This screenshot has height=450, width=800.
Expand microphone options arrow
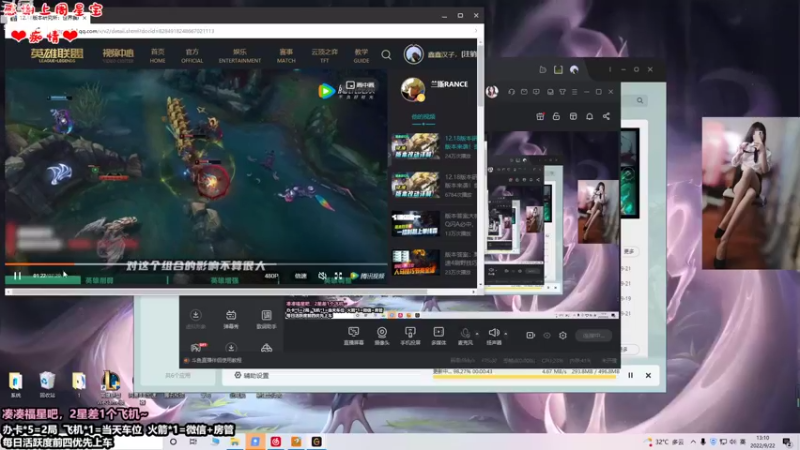pos(477,334)
